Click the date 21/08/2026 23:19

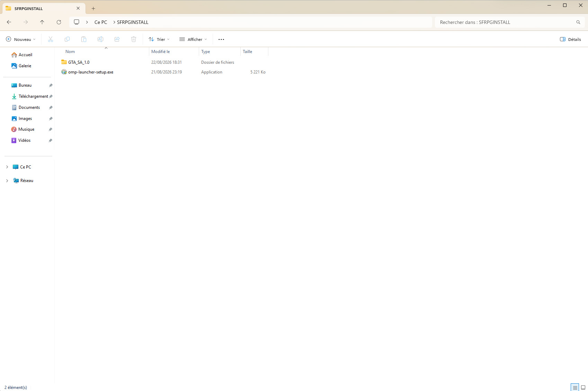(167, 72)
